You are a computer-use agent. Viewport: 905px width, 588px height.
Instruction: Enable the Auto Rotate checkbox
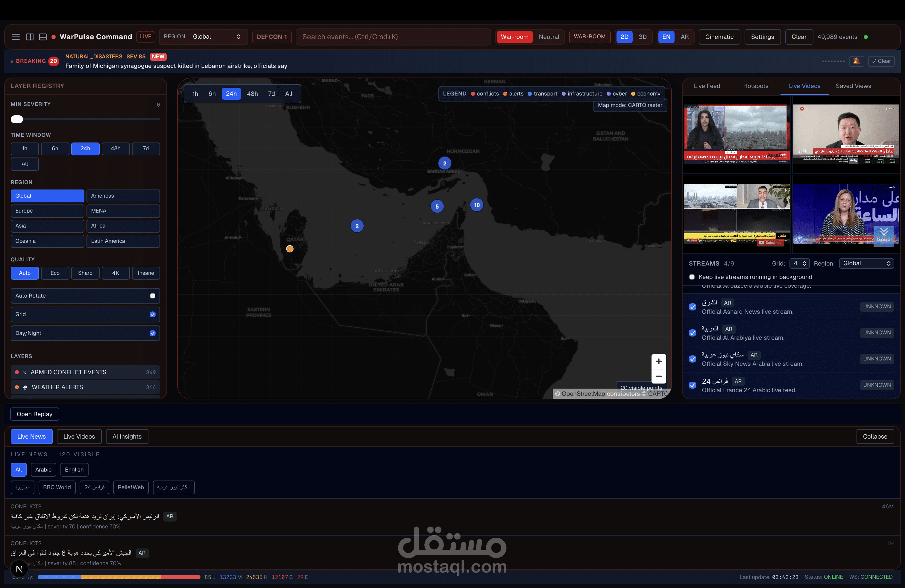pyautogui.click(x=153, y=296)
